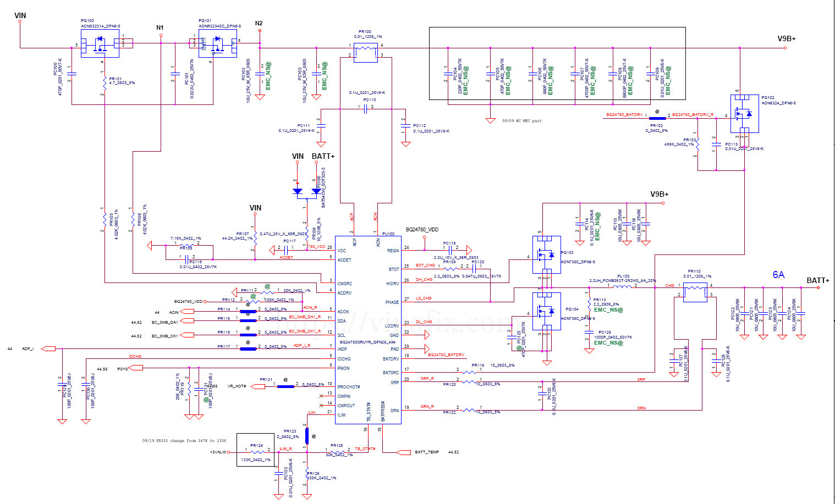Click the REGN pin label on PU100
This screenshot has height=504, width=835.
pos(393,251)
